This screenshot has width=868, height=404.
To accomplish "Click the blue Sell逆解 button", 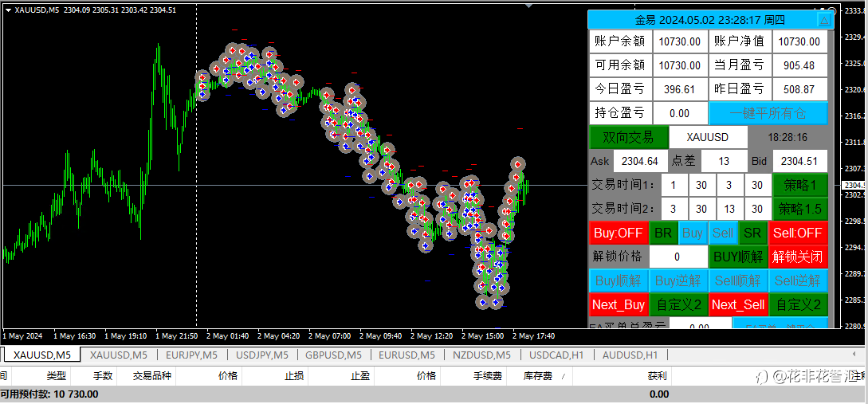I will click(x=798, y=280).
